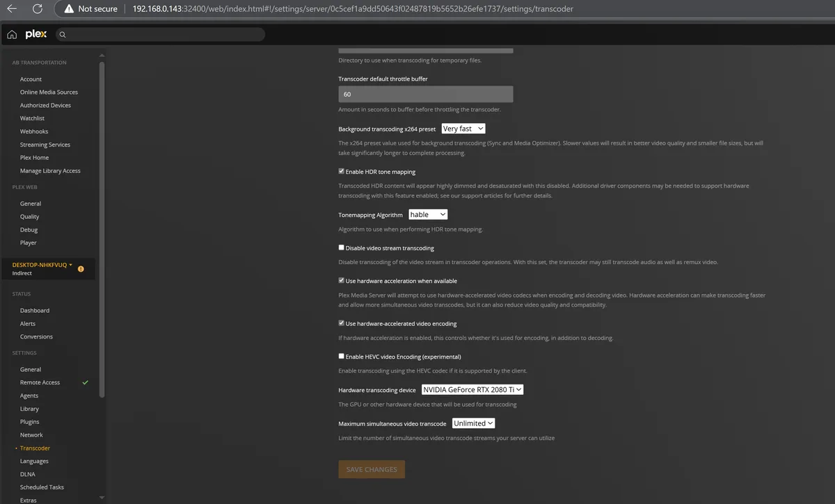This screenshot has width=835, height=504.
Task: Click the sidebar scrollbar down arrow
Action: click(102, 498)
